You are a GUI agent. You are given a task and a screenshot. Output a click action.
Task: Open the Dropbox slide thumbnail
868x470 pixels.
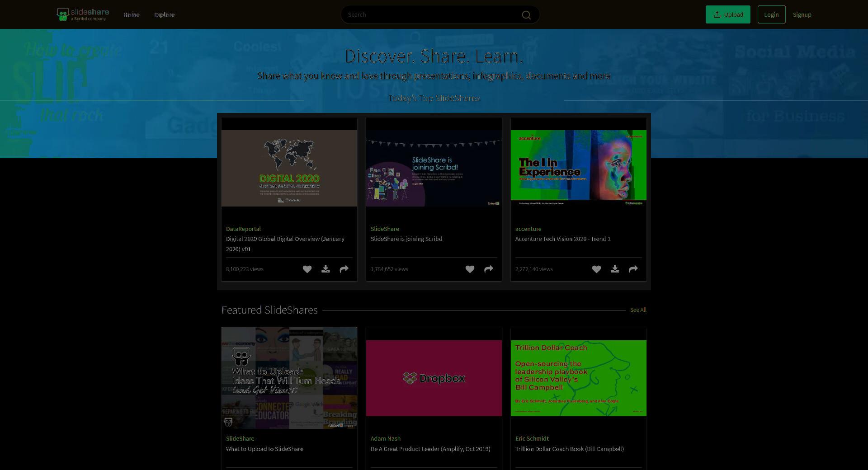tap(434, 378)
